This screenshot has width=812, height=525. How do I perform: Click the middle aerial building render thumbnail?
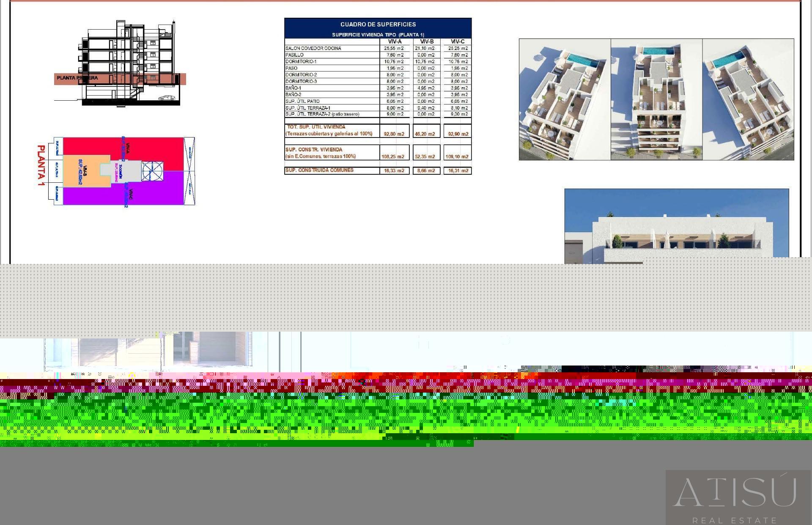(x=656, y=99)
